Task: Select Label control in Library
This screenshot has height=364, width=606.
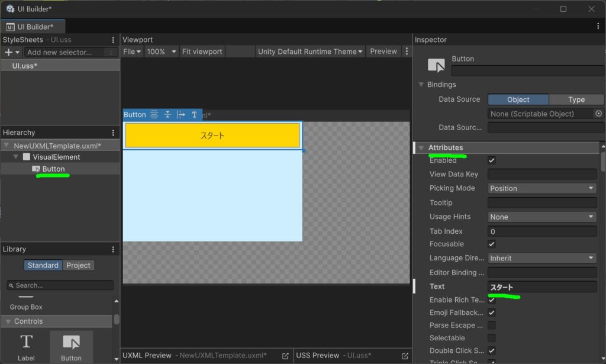Action: pos(26,347)
